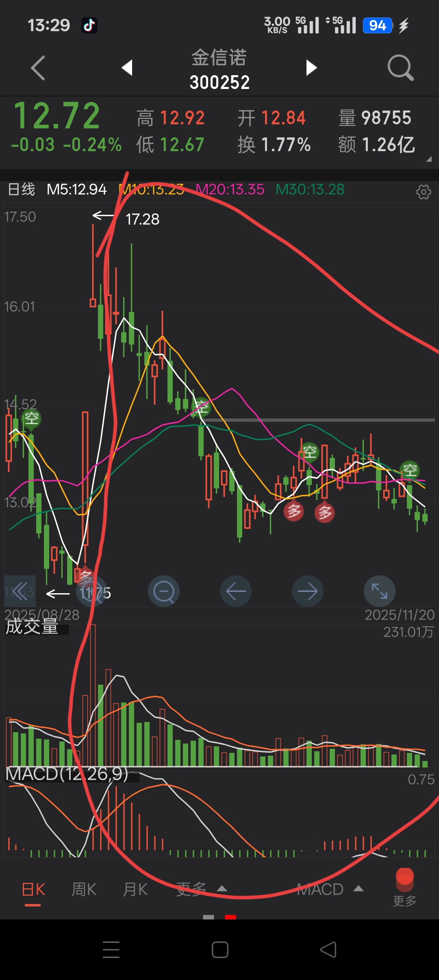Move chart cursor right
The image size is (439, 980).
point(308,591)
